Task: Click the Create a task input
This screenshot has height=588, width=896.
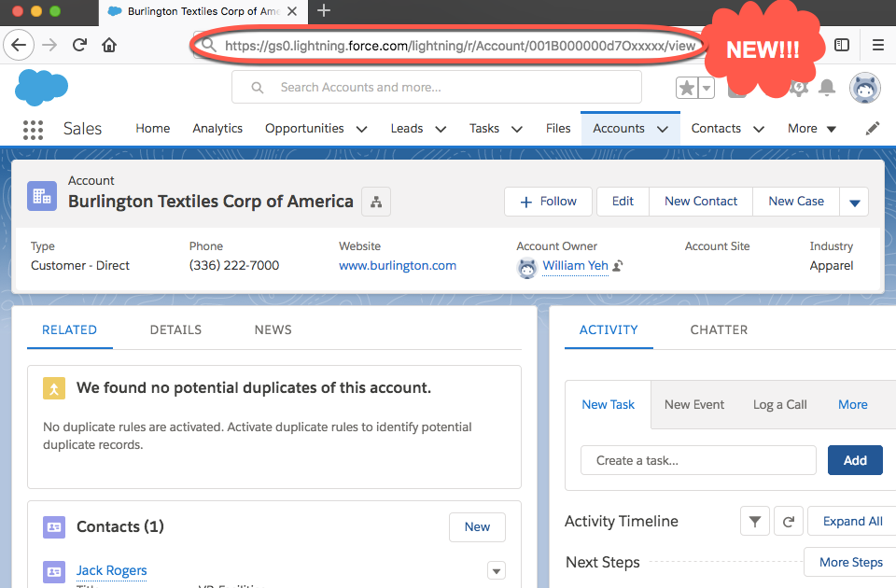Action: click(x=698, y=460)
